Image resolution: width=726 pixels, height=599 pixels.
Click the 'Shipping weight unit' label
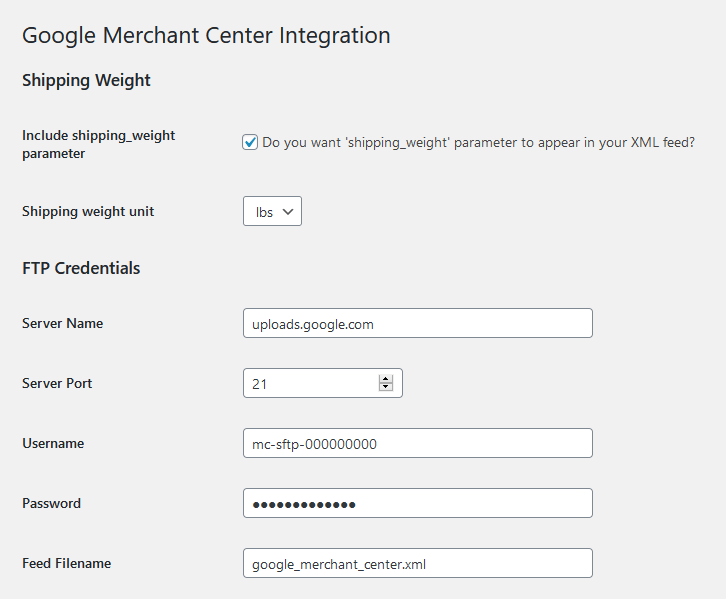pyautogui.click(x=88, y=211)
